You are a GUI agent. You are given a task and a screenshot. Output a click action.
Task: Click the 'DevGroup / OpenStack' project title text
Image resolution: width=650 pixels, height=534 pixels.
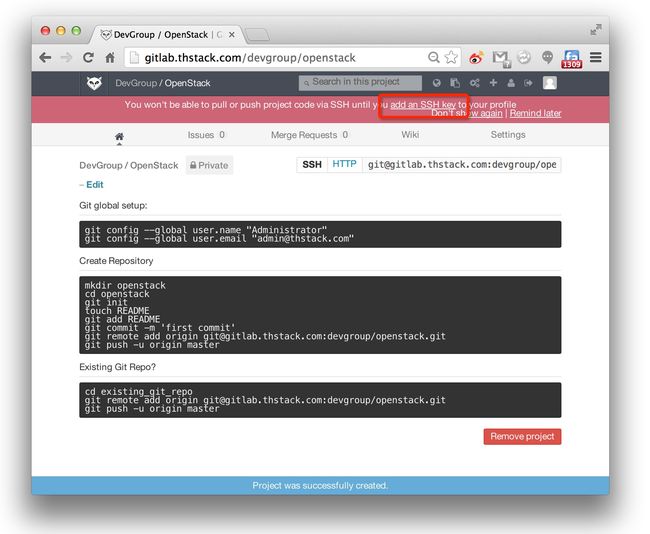pyautogui.click(x=129, y=165)
